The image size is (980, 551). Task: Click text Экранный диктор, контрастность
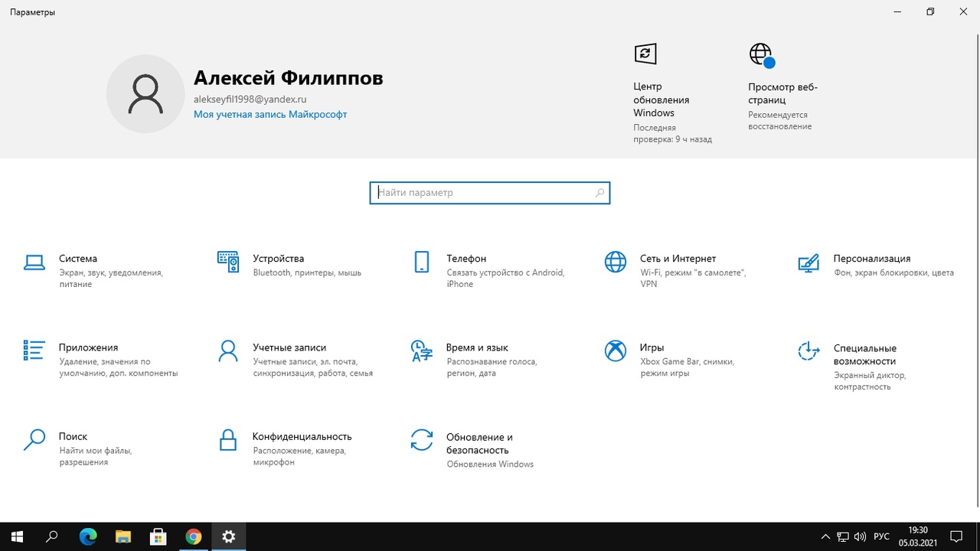click(870, 381)
